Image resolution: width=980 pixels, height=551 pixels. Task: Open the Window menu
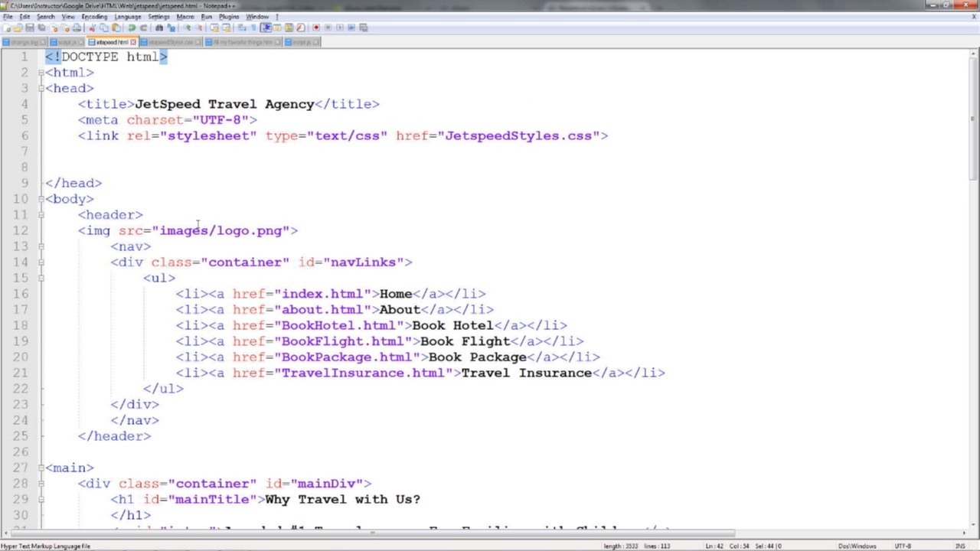click(x=257, y=16)
